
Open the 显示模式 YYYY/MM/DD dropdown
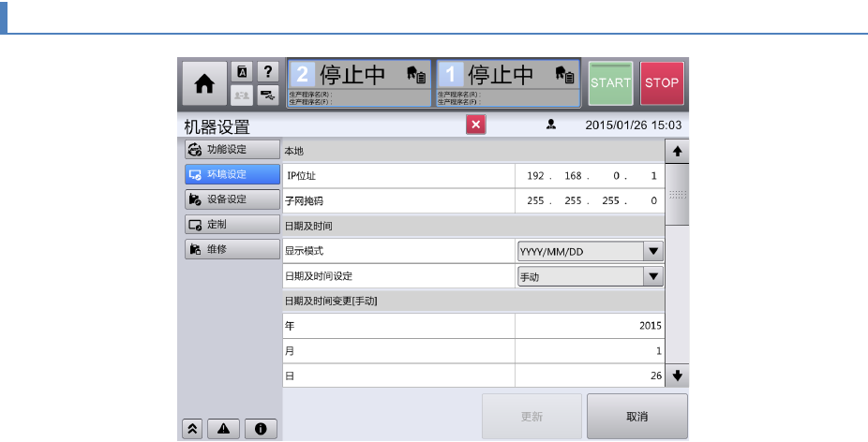click(590, 251)
